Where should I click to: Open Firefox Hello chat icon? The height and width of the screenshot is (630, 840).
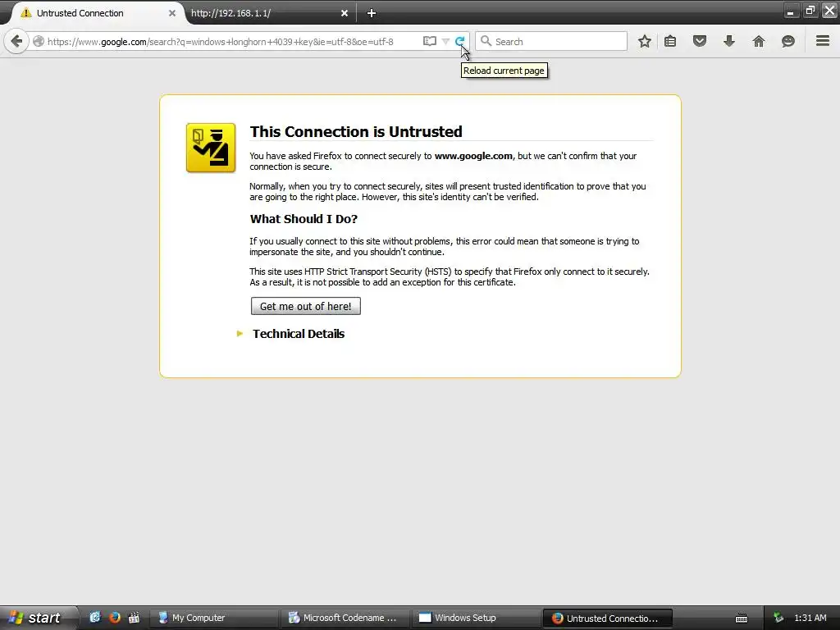[788, 41]
